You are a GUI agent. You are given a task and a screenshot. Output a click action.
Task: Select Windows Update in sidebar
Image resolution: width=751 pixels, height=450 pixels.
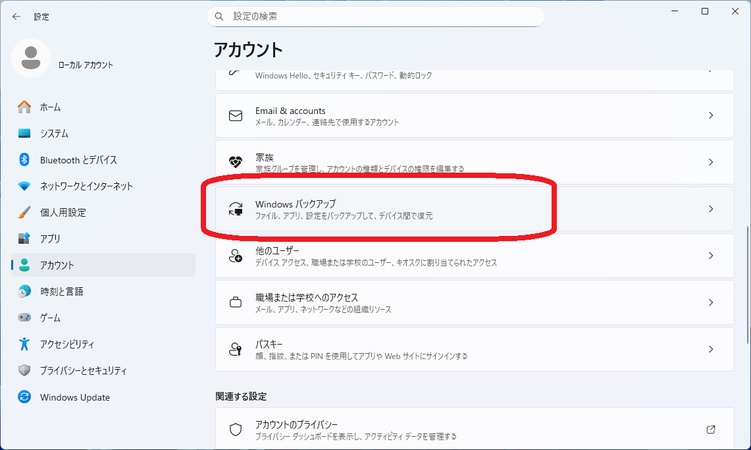(x=103, y=397)
